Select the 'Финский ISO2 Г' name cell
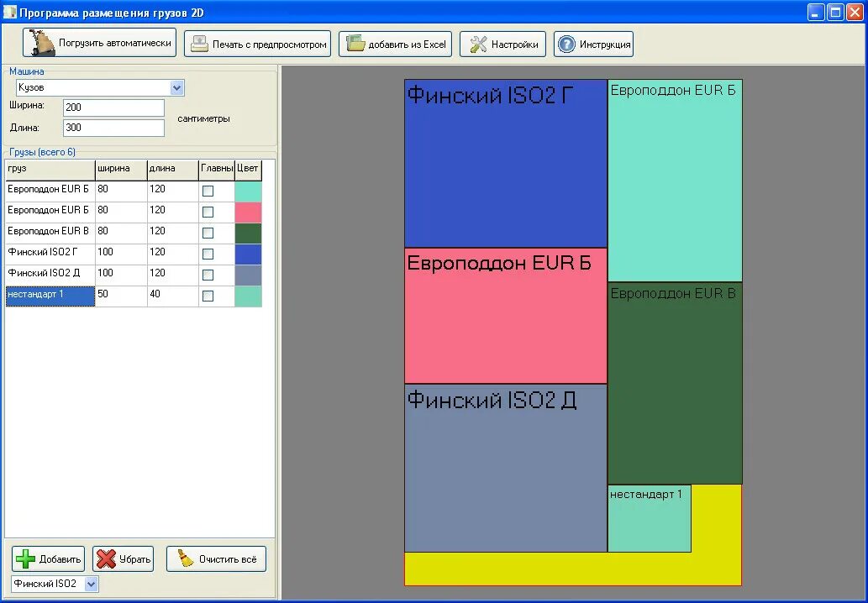The width and height of the screenshot is (868, 603). point(50,254)
